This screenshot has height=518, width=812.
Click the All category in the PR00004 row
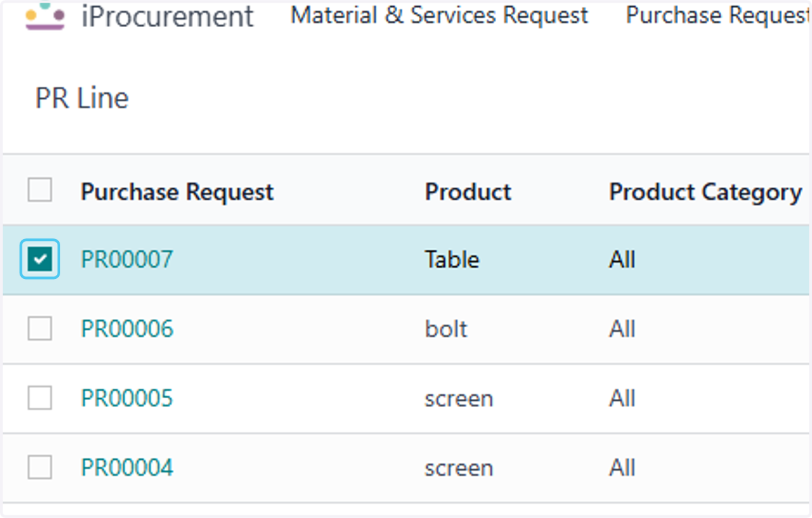[622, 468]
